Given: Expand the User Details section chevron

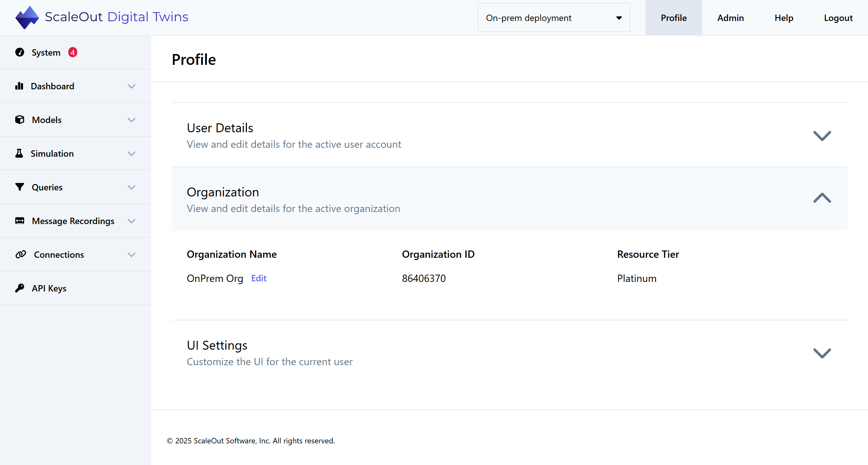Looking at the screenshot, I should pos(822,136).
